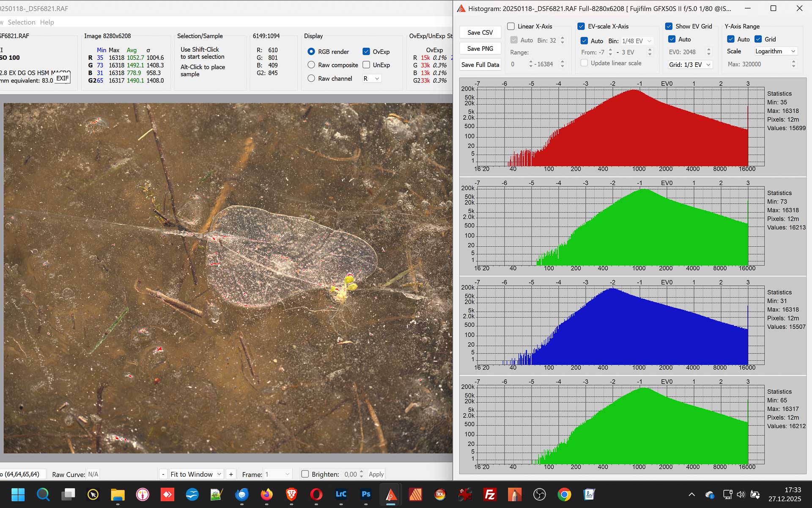
Task: Open the Help menu
Action: point(47,22)
